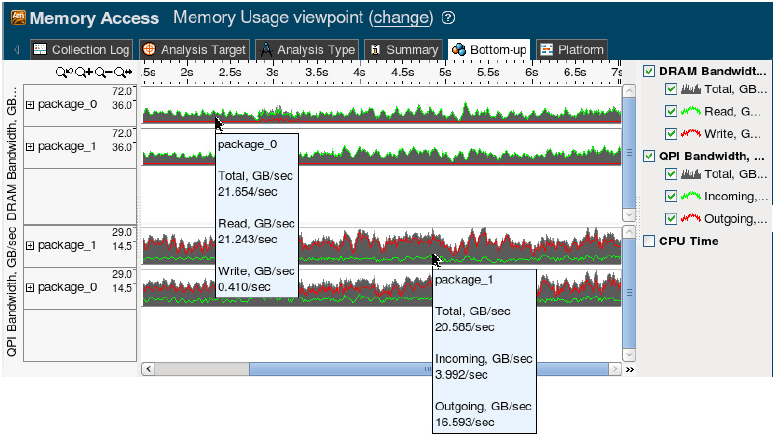Viewport: 774px width, 436px height.
Task: Expand package_1 under QPI Bandwidth
Action: tap(30, 245)
